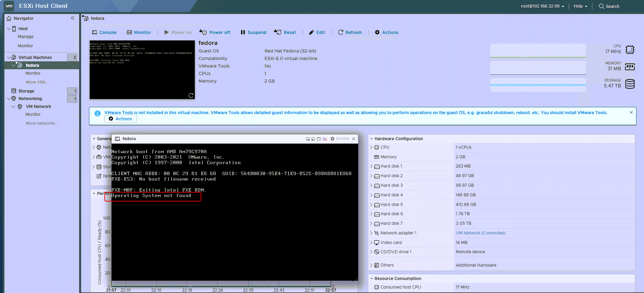Click the Storage icon in Navigator
Viewport: 644px width, 293px height.
[14, 91]
